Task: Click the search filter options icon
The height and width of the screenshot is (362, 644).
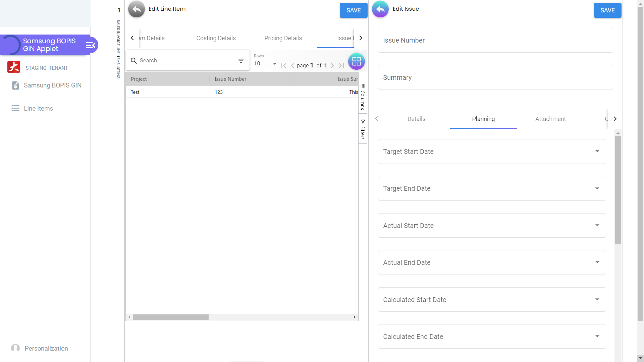Action: (x=241, y=61)
